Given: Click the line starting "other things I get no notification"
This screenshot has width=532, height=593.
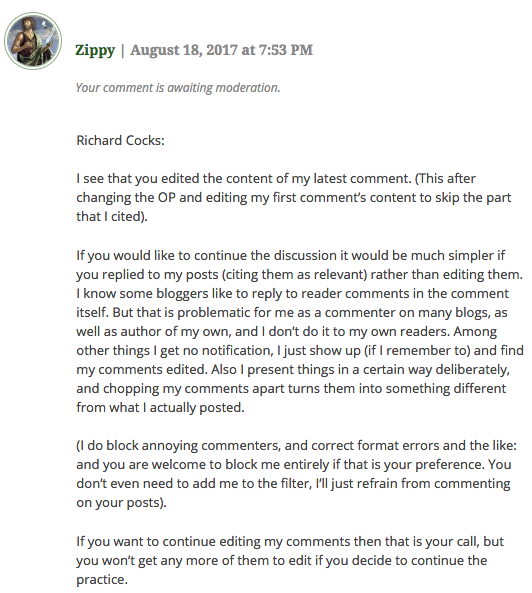Looking at the screenshot, I should (300, 351).
